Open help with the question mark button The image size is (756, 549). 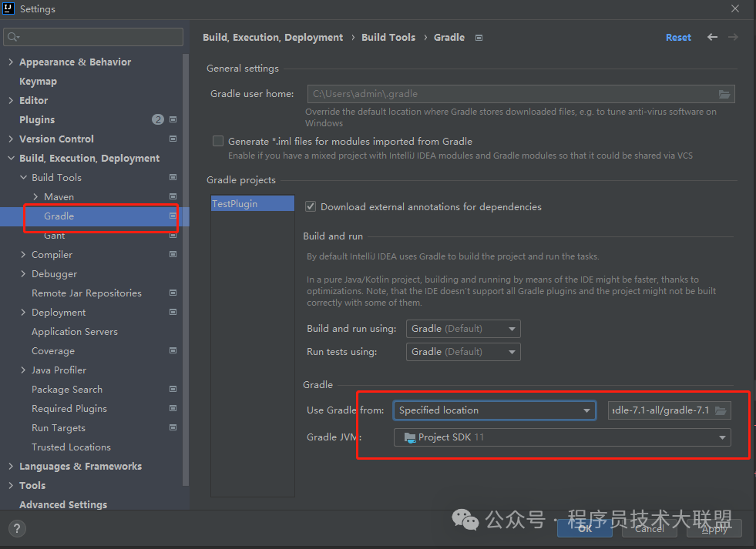point(17,529)
